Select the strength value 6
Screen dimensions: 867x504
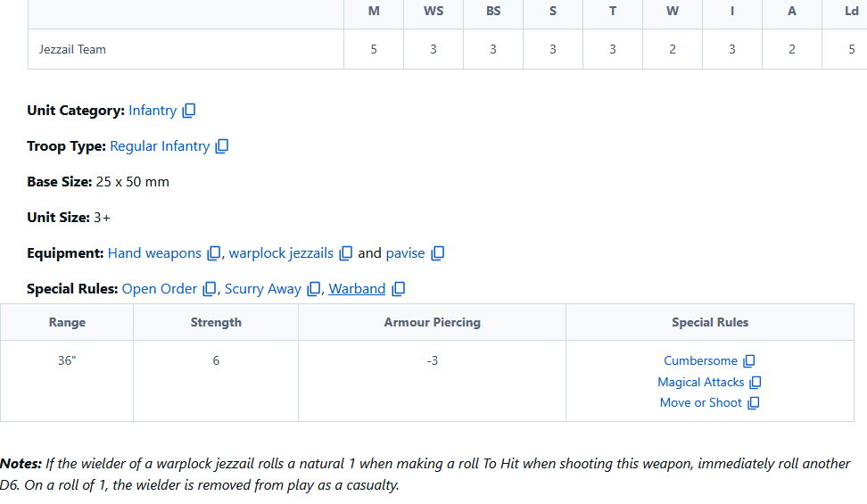[x=216, y=360]
